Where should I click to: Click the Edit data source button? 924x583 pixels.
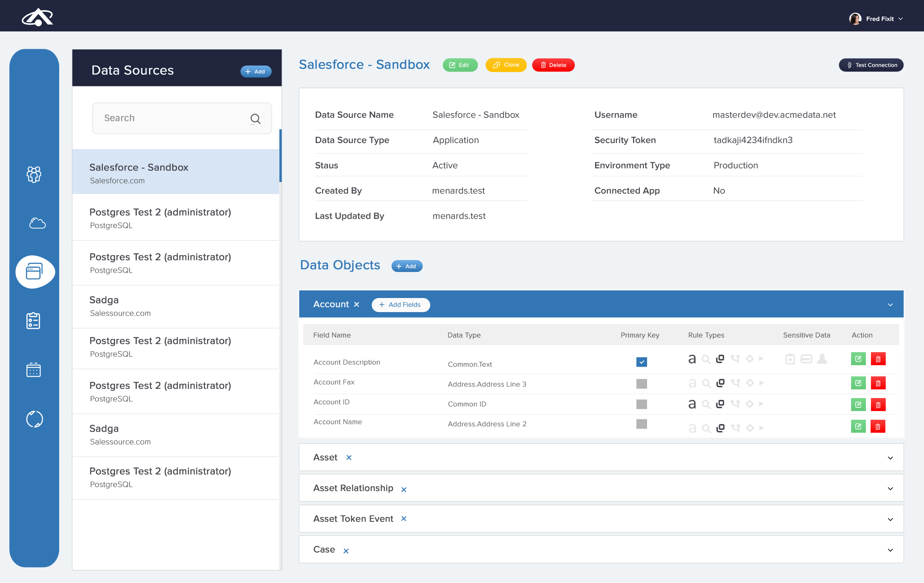(460, 65)
